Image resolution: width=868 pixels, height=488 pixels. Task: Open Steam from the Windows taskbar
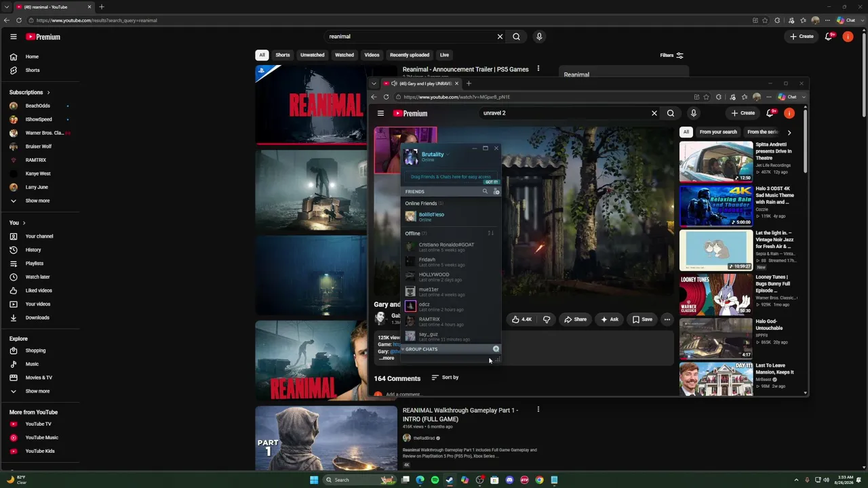coord(450,480)
